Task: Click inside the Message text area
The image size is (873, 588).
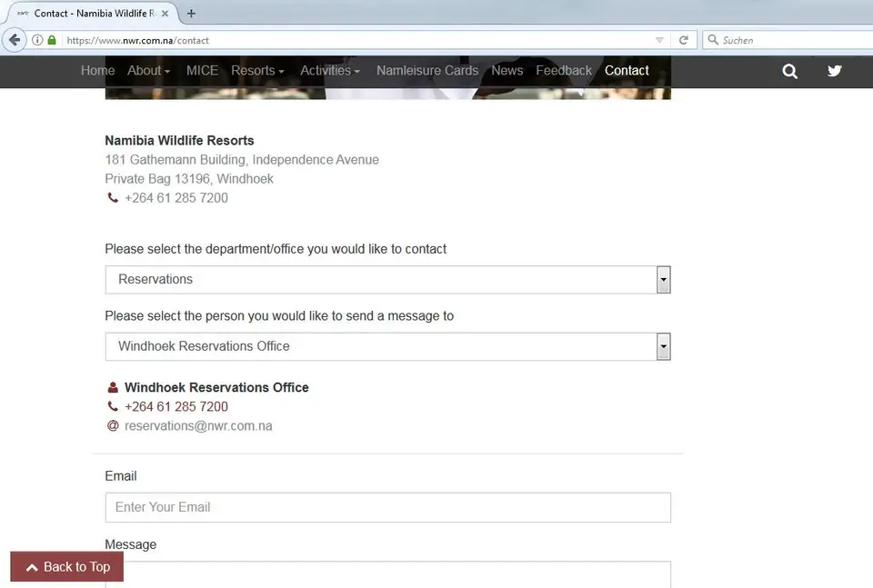Action: tap(387, 574)
